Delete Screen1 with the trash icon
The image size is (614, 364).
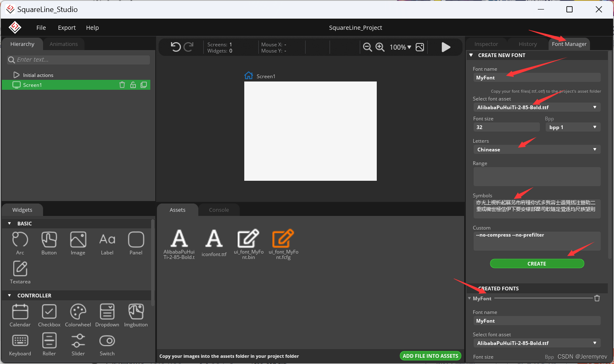[122, 85]
